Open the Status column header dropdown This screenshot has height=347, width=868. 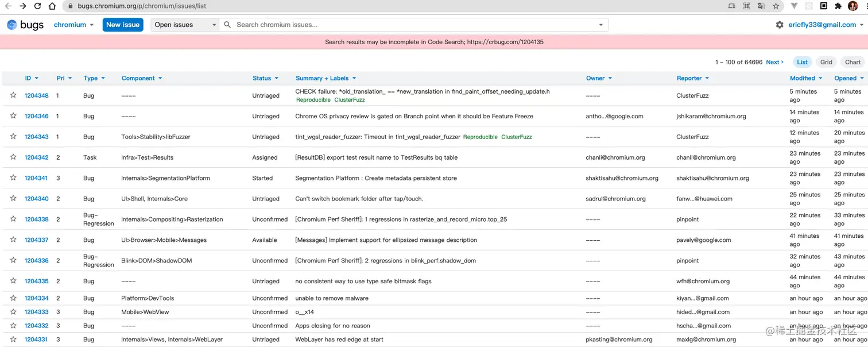point(265,78)
